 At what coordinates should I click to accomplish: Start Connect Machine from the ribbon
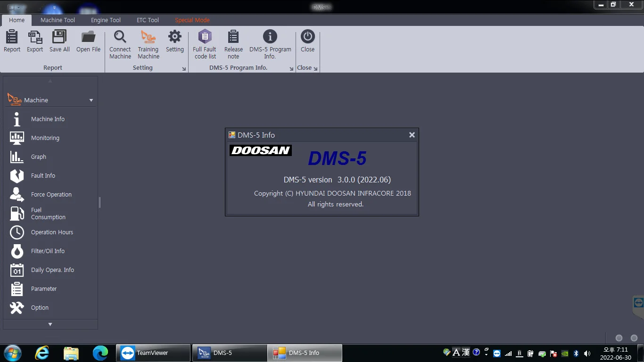point(120,45)
